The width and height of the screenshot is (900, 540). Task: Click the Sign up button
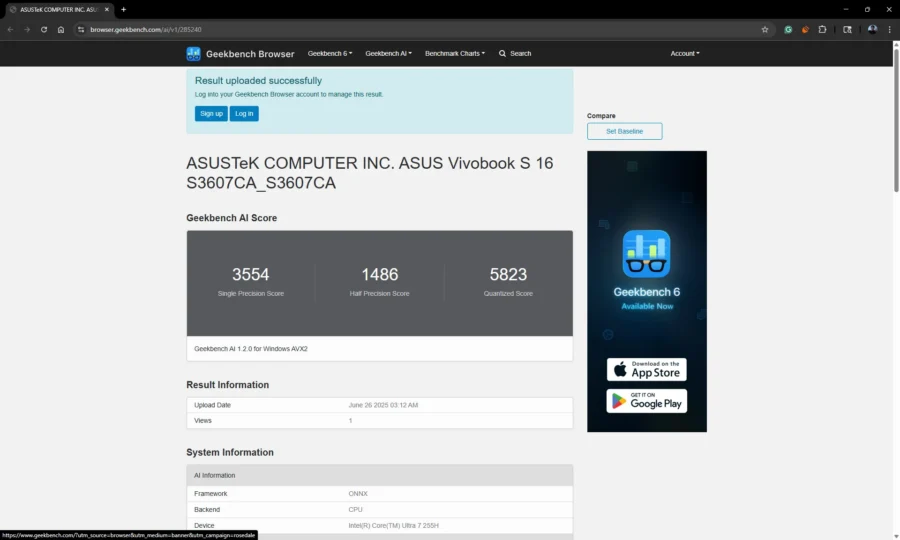211,114
